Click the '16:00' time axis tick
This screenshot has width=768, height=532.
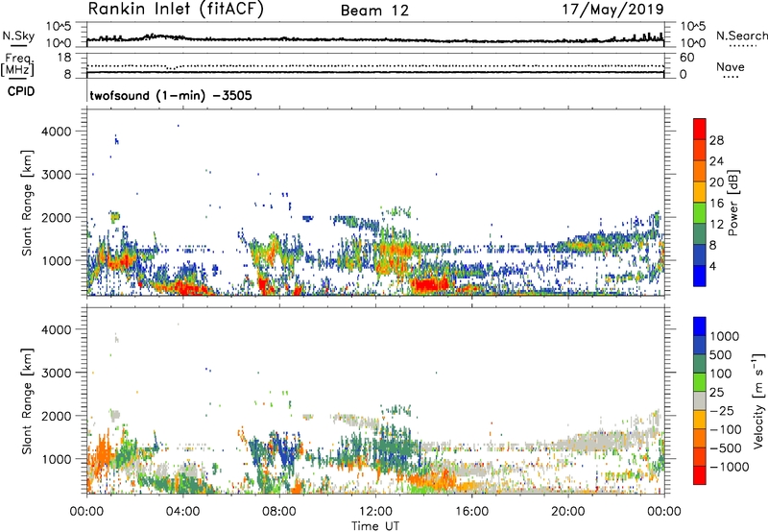pyautogui.click(x=471, y=512)
